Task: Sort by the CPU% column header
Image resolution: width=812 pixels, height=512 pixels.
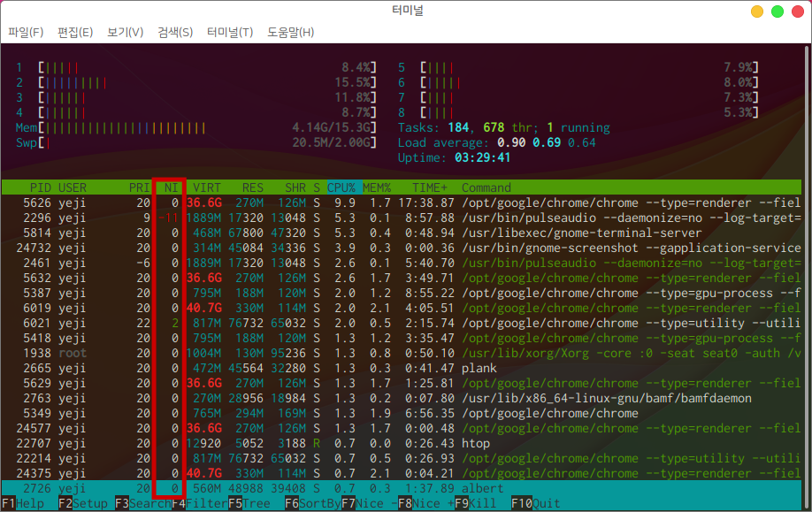Action: [x=341, y=187]
